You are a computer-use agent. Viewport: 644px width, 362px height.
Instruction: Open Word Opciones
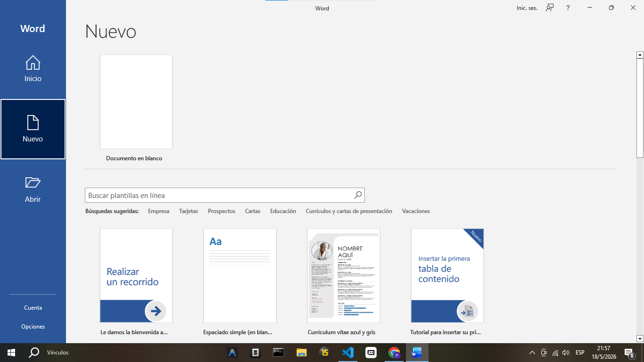(33, 327)
